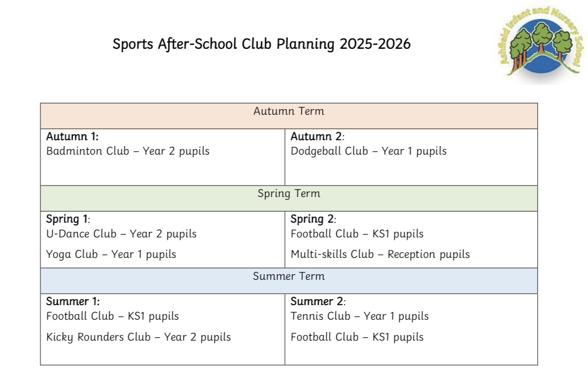Click the Summer 1 heading
This screenshot has width=588, height=376.
73,302
